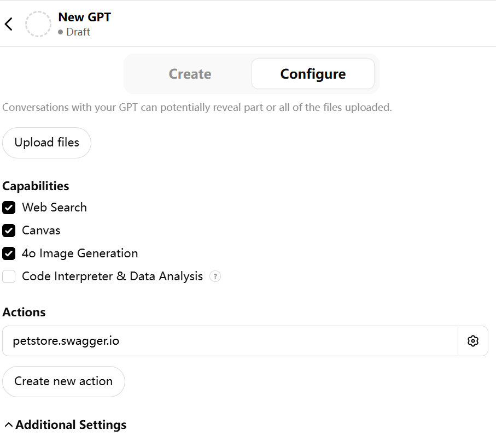The width and height of the screenshot is (496, 448).
Task: Click Create new action
Action: pyautogui.click(x=63, y=381)
